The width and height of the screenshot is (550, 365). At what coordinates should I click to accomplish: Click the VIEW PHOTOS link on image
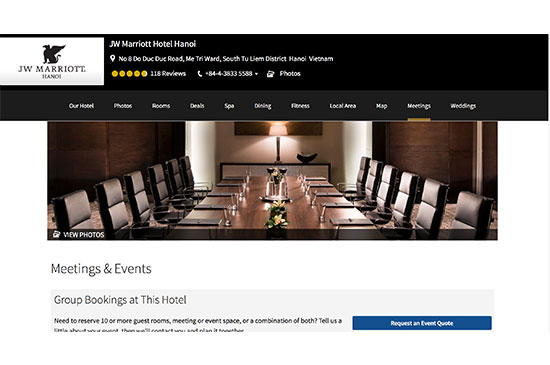coord(84,235)
